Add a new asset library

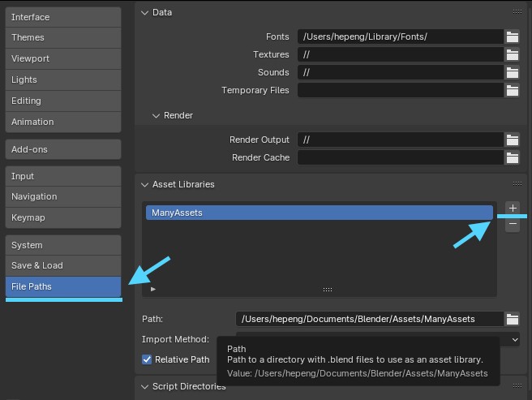513,209
